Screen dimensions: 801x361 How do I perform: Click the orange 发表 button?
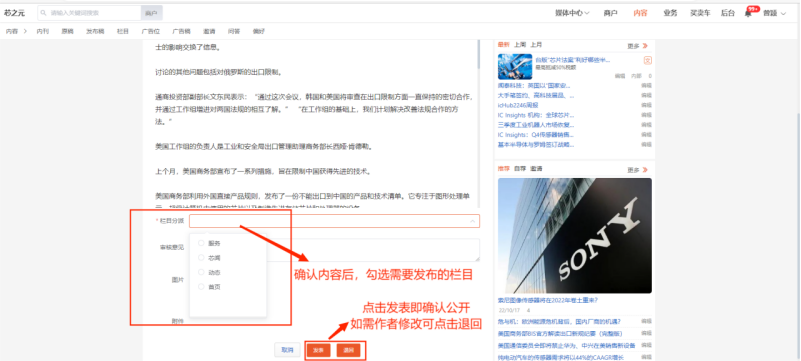click(318, 350)
